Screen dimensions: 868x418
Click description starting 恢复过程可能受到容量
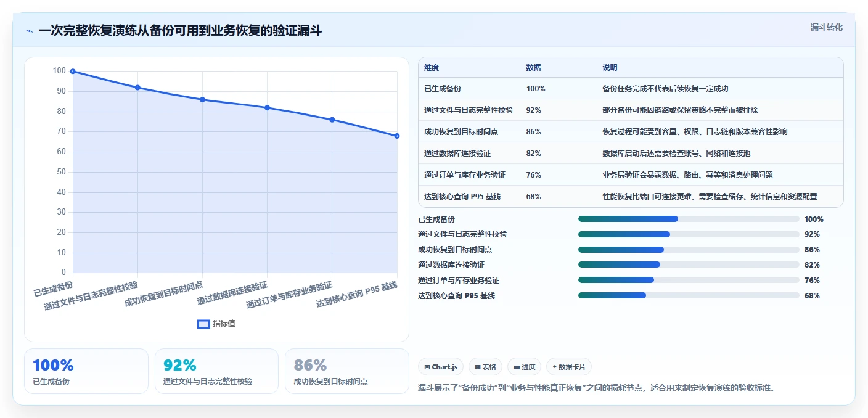[x=695, y=132]
